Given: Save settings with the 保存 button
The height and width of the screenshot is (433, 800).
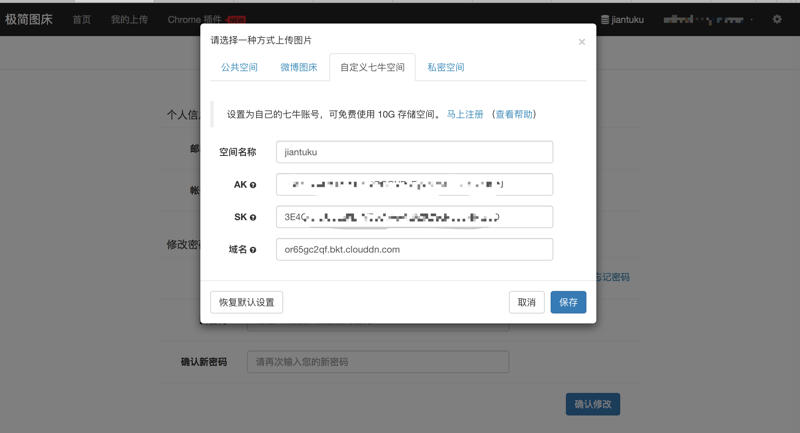Looking at the screenshot, I should (568, 302).
